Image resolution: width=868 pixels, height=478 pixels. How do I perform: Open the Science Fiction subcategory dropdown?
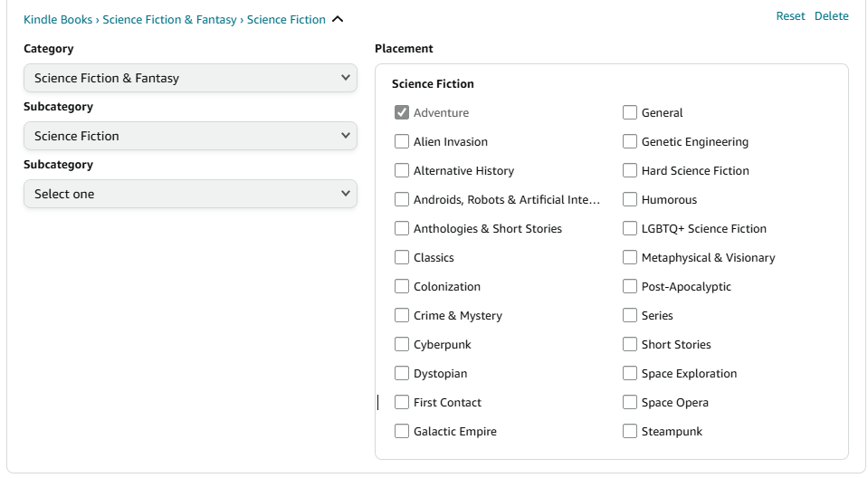[x=190, y=136]
